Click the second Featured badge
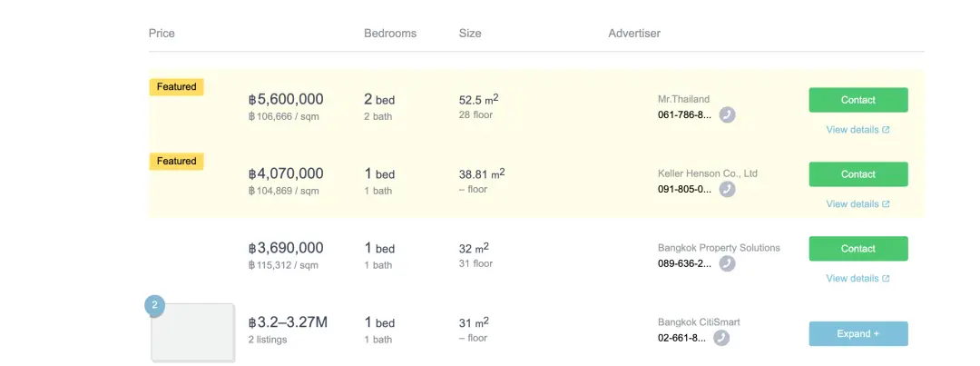 click(176, 162)
